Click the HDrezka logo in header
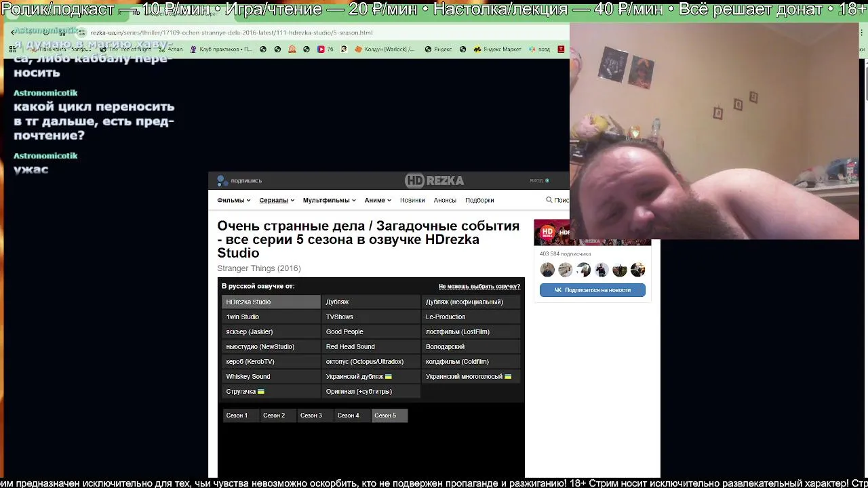 coord(434,180)
